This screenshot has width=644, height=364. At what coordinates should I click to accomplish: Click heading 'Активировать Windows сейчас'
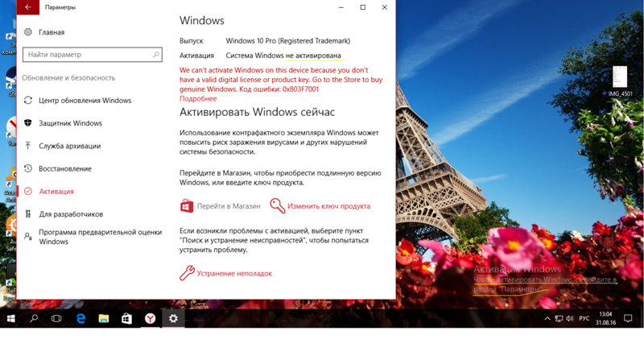[257, 112]
